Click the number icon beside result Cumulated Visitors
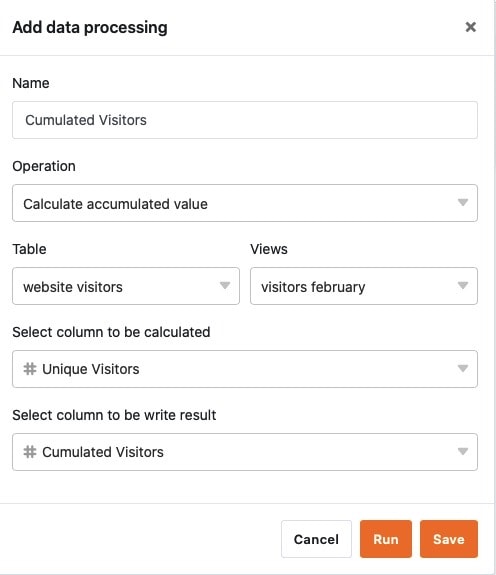This screenshot has height=575, width=496. pos(30,452)
